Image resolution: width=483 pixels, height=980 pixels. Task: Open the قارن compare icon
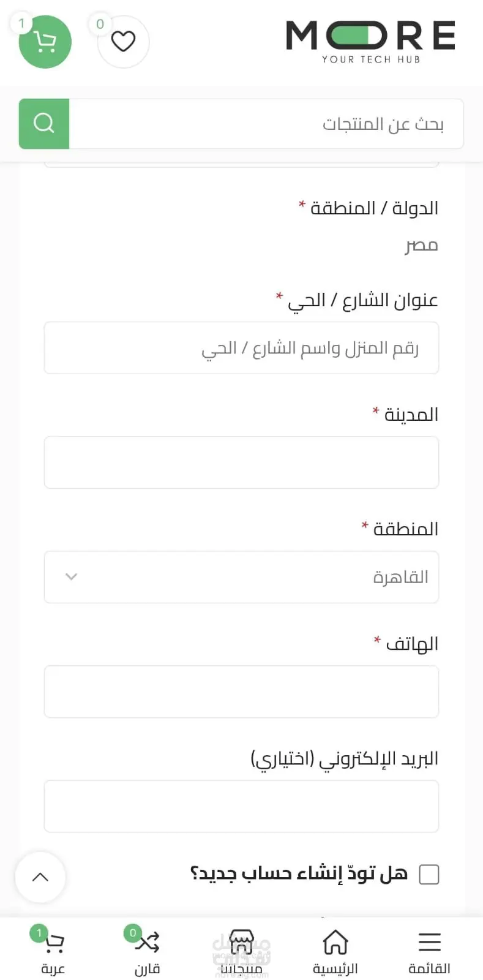(147, 951)
